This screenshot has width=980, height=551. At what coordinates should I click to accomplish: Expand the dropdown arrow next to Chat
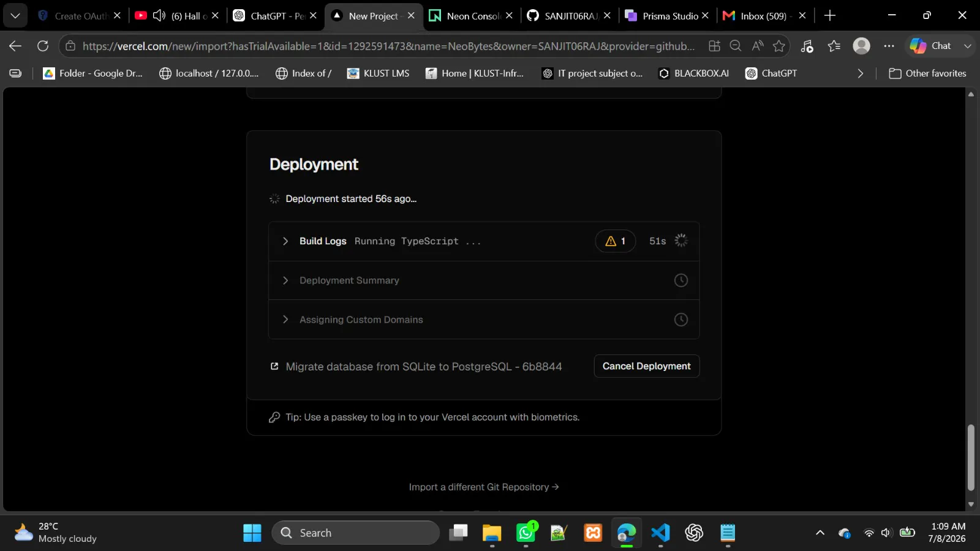(x=968, y=46)
